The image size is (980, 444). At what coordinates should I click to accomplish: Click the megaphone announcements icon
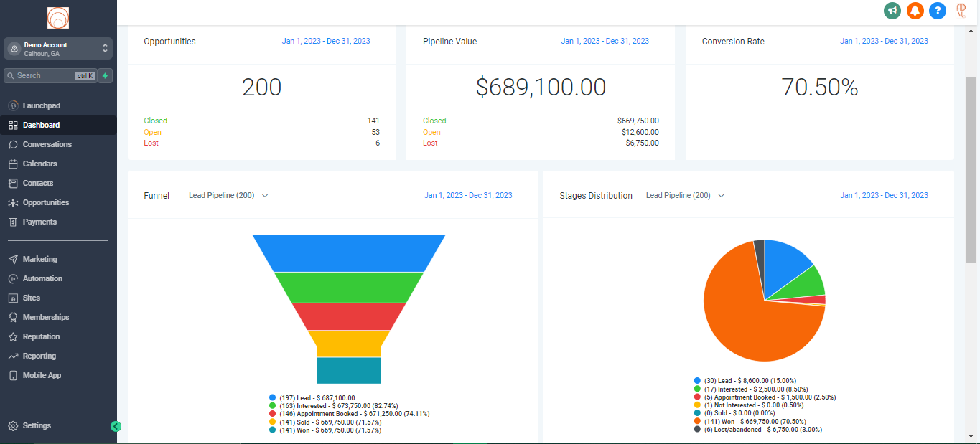[x=892, y=11]
